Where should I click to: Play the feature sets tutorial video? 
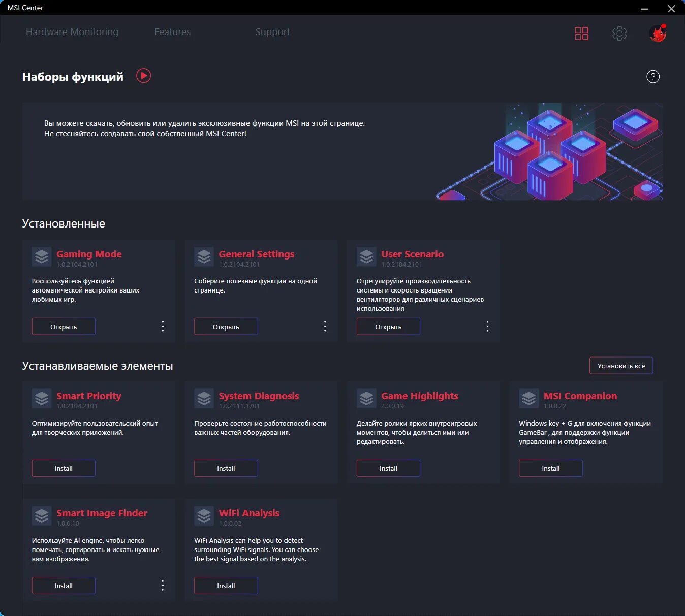pos(144,76)
